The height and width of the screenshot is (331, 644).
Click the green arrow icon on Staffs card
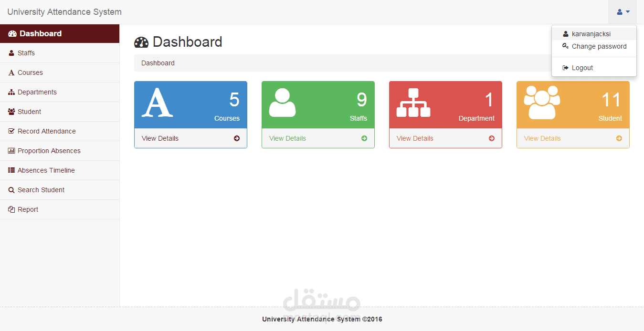tap(364, 138)
